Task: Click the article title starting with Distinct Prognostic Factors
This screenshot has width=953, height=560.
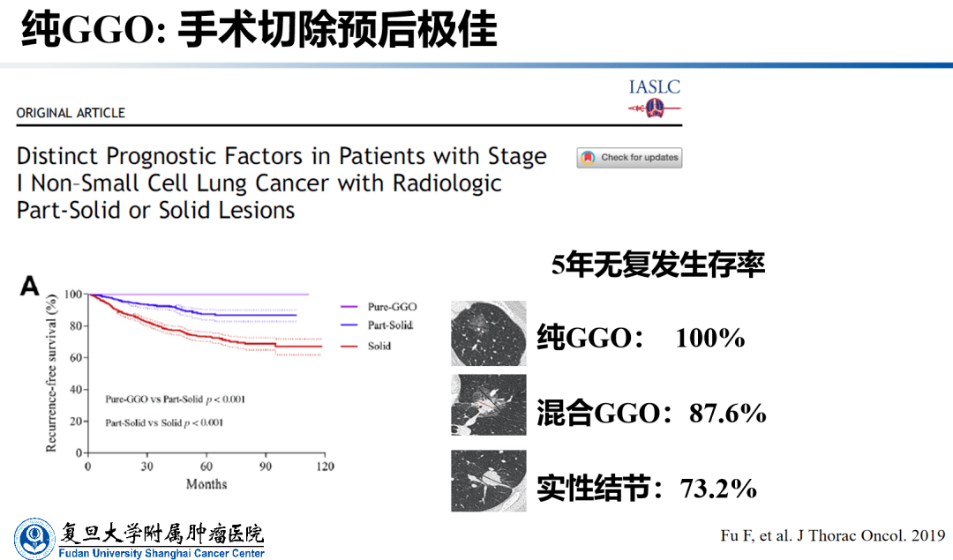Action: tap(281, 183)
